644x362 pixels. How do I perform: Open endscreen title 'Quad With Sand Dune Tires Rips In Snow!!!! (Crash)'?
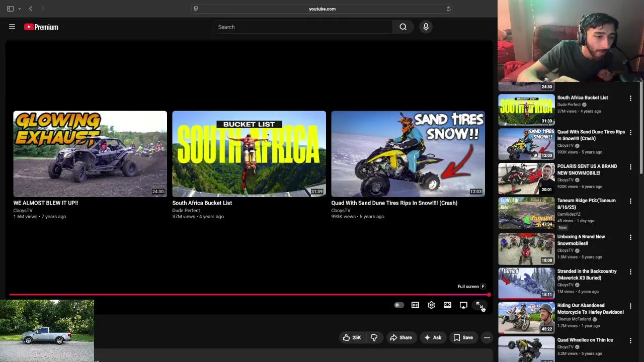point(394,203)
